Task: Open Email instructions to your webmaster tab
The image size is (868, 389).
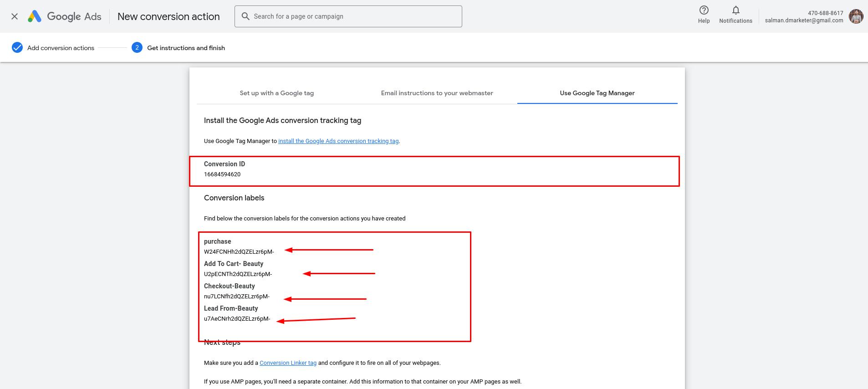Action: pos(437,93)
